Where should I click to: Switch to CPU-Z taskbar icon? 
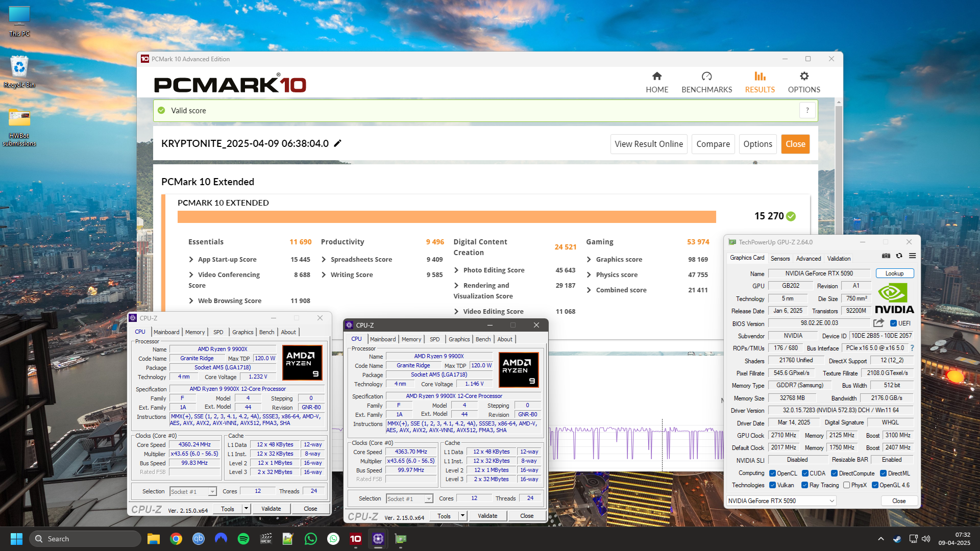[378, 539]
